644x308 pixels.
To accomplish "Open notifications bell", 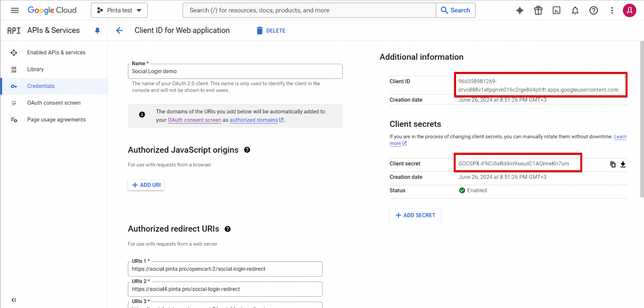I will point(575,10).
